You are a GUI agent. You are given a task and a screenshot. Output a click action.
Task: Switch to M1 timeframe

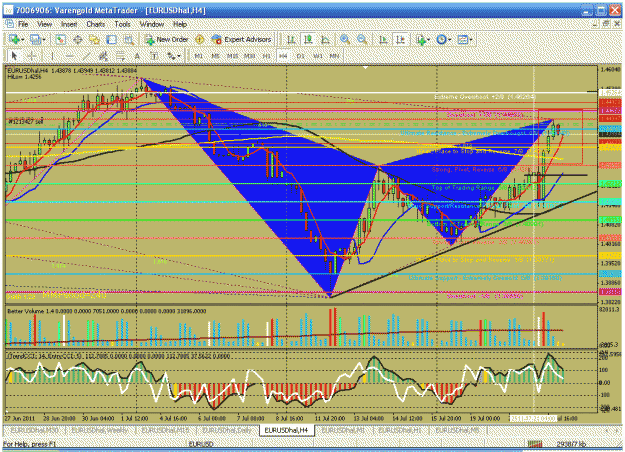[x=198, y=56]
